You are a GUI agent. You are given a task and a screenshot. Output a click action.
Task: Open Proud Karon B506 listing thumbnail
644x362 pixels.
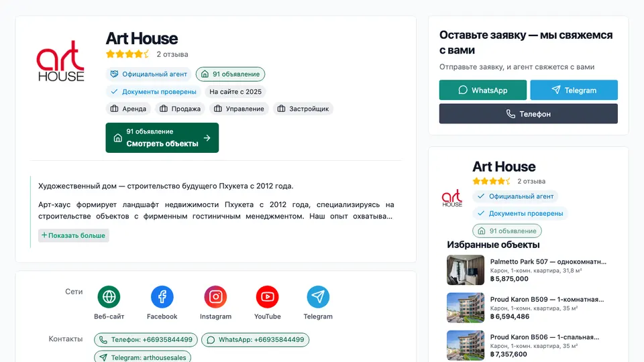point(466,346)
